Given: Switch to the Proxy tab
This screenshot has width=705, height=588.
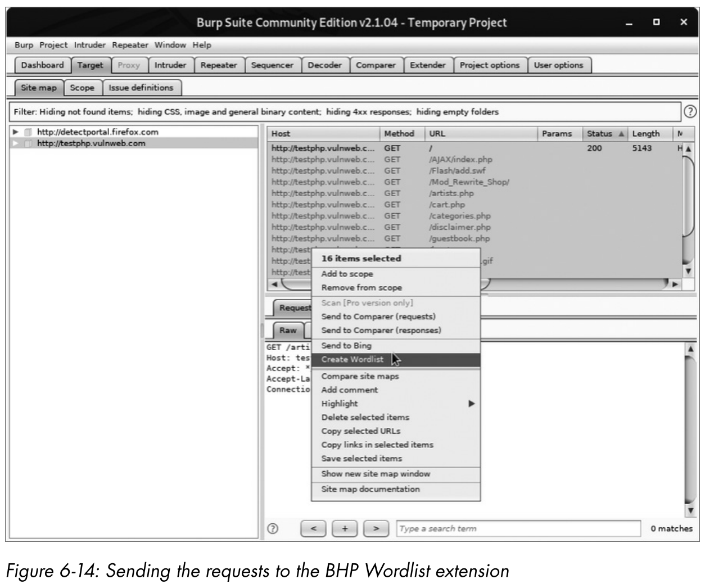Looking at the screenshot, I should [x=129, y=65].
